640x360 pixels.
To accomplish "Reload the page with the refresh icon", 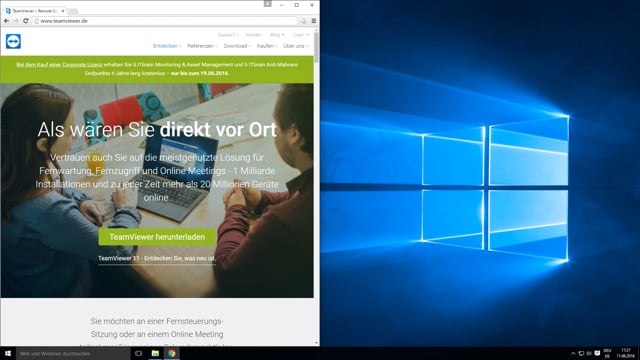I will tap(26, 21).
